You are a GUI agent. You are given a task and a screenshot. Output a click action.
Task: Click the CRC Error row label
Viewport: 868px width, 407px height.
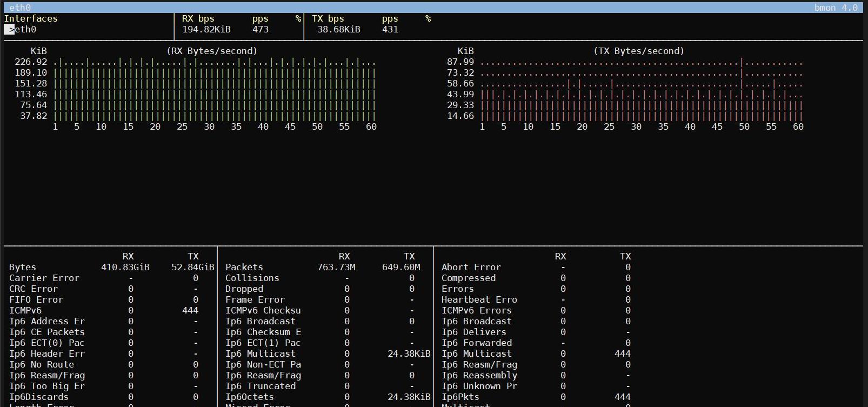pos(34,289)
